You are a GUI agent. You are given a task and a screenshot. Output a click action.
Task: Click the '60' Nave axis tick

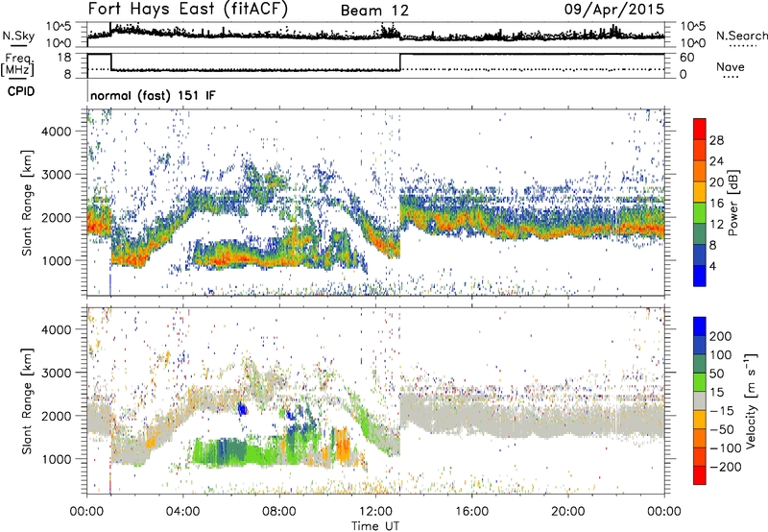[x=687, y=58]
